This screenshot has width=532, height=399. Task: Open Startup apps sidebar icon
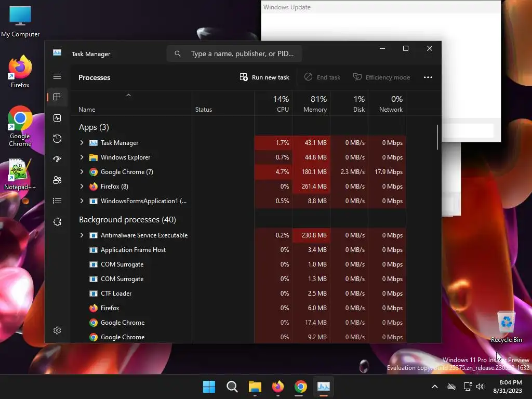pyautogui.click(x=57, y=159)
